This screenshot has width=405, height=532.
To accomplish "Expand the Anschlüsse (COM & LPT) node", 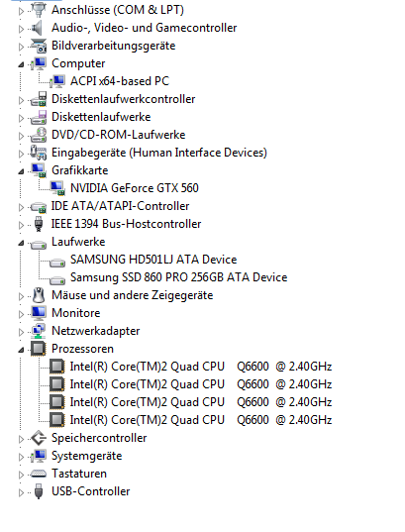I will point(21,11).
